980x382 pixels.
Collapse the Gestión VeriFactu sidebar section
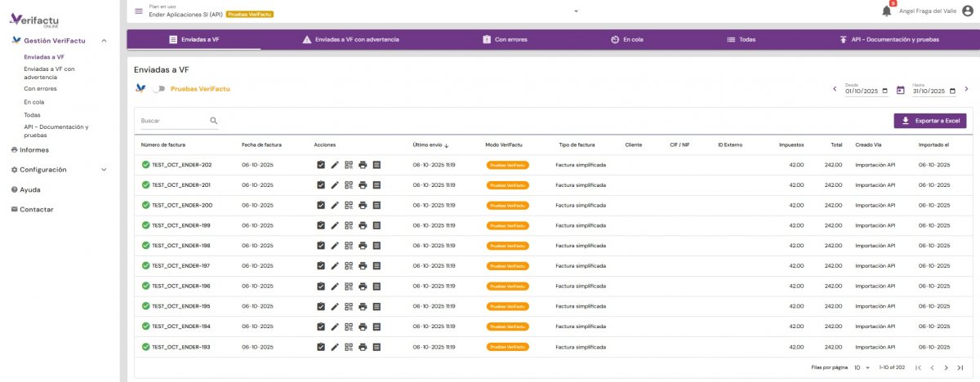104,41
